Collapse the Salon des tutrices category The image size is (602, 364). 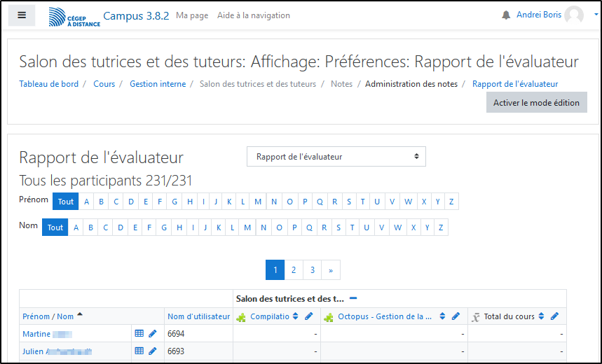pyautogui.click(x=353, y=298)
